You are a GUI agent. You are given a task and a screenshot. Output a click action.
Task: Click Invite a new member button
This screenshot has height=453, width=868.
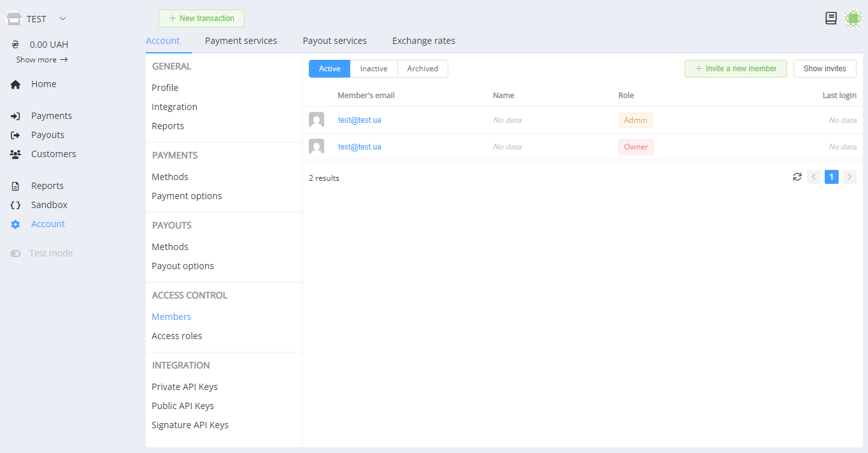[736, 69]
